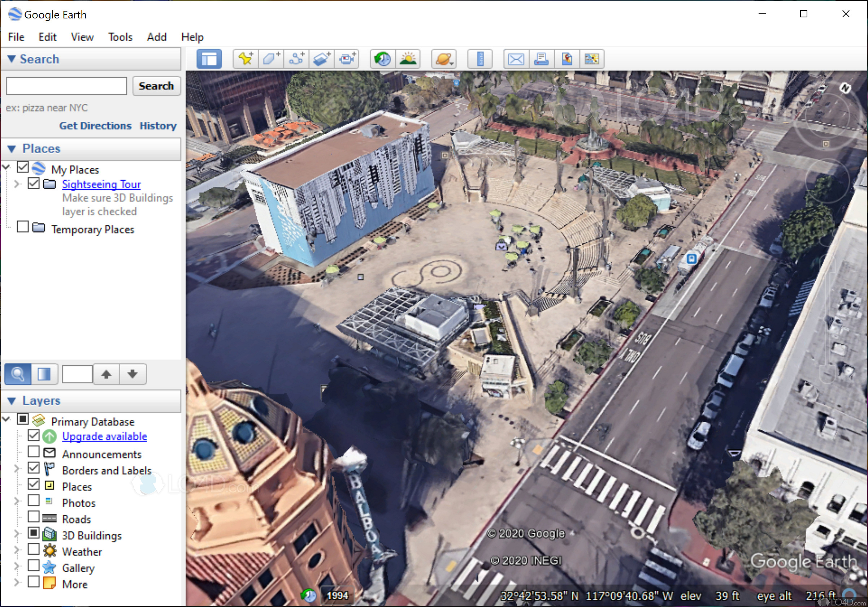868x607 pixels.
Task: Click the search text input field
Action: 66,86
